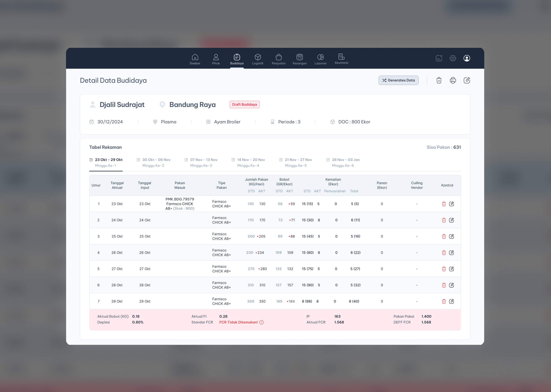The image size is (551, 392).
Task: Open the Dasbor navigation icon
Action: coord(195,59)
